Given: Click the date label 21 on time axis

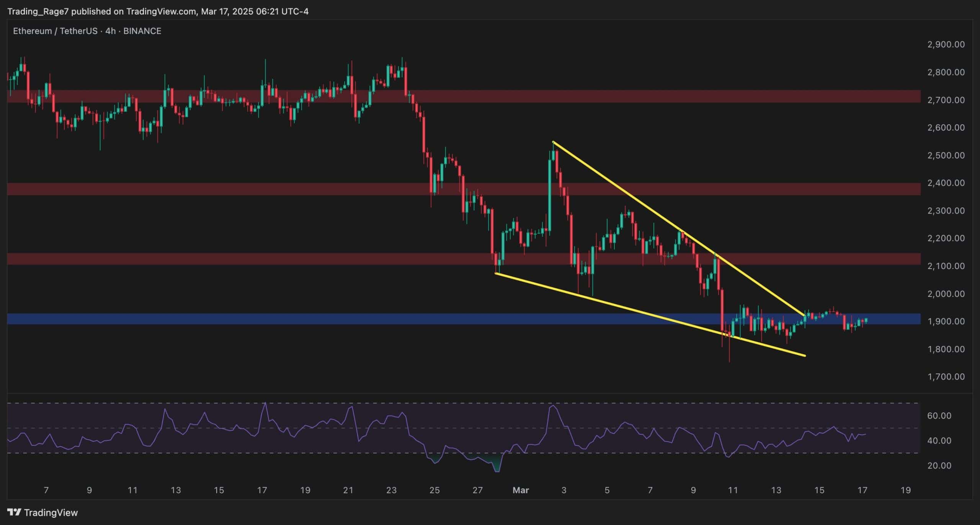Looking at the screenshot, I should point(348,490).
